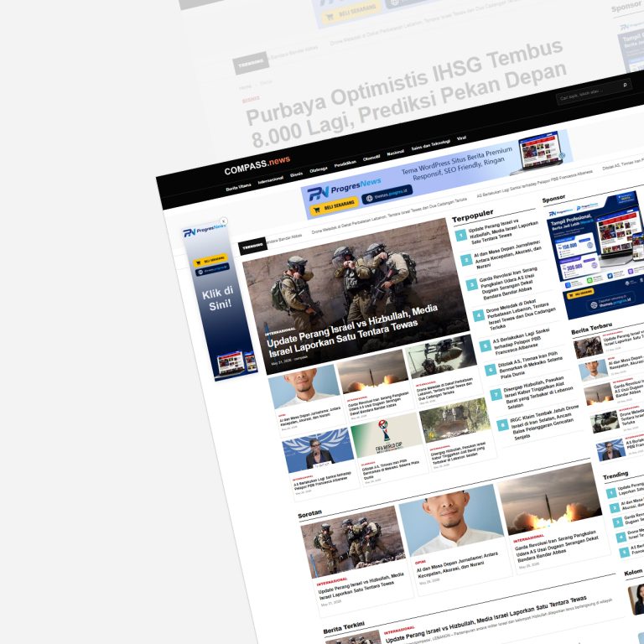The height and width of the screenshot is (644, 644).
Task: Open the Internasional menu item
Action: click(271, 180)
